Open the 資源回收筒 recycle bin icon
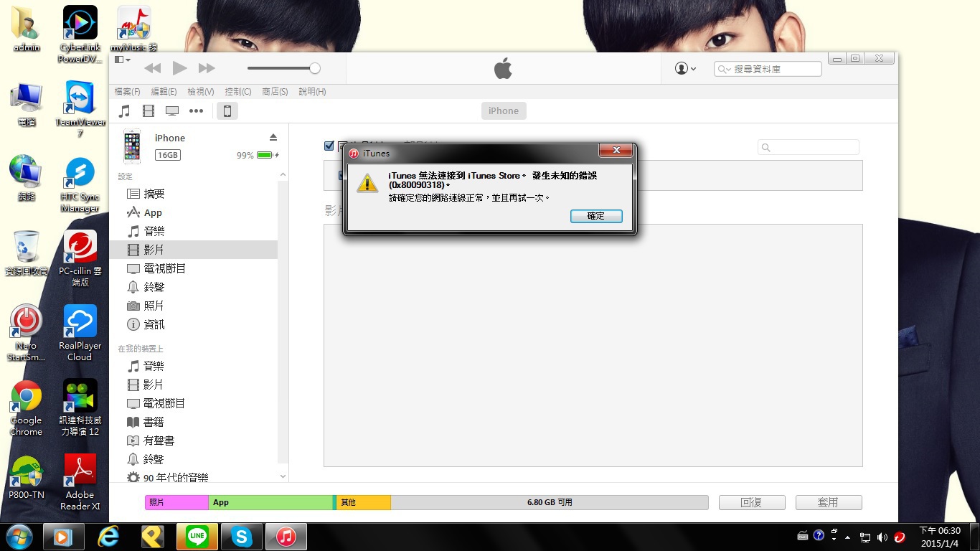 [27, 253]
